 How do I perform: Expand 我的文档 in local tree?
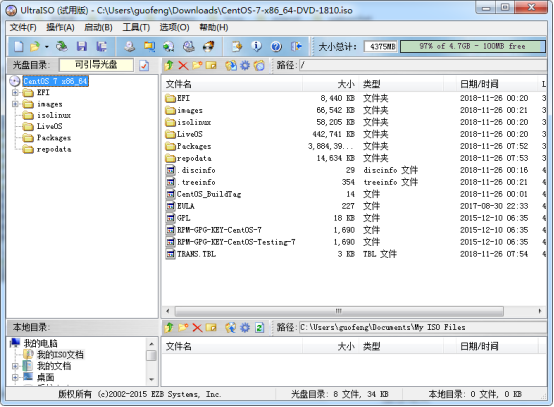[x=15, y=366]
